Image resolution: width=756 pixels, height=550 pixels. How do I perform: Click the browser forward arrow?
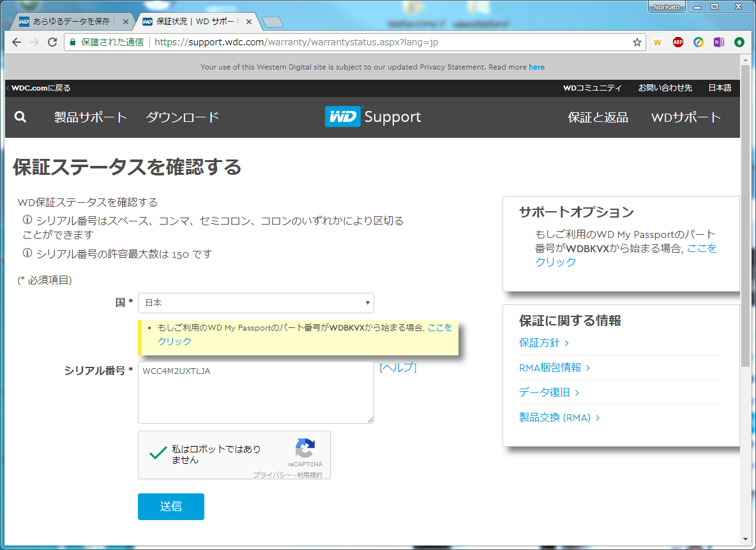[x=34, y=42]
